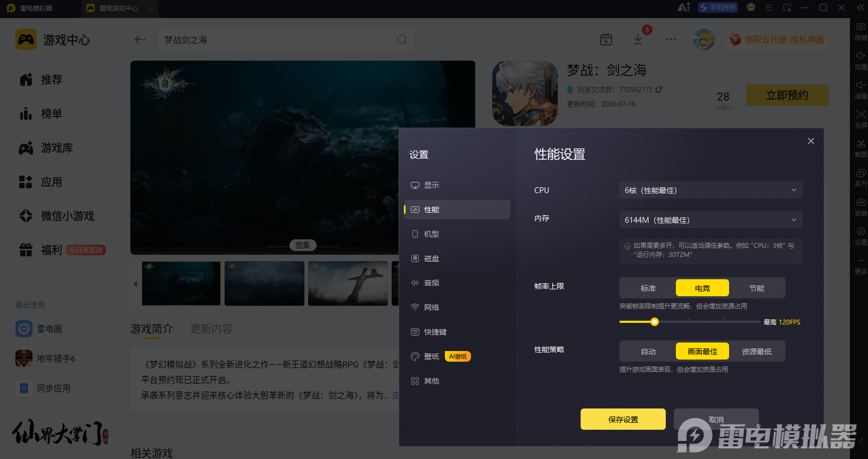The image size is (868, 459).
Task: Click 保存设置 to save settings
Action: coord(623,419)
